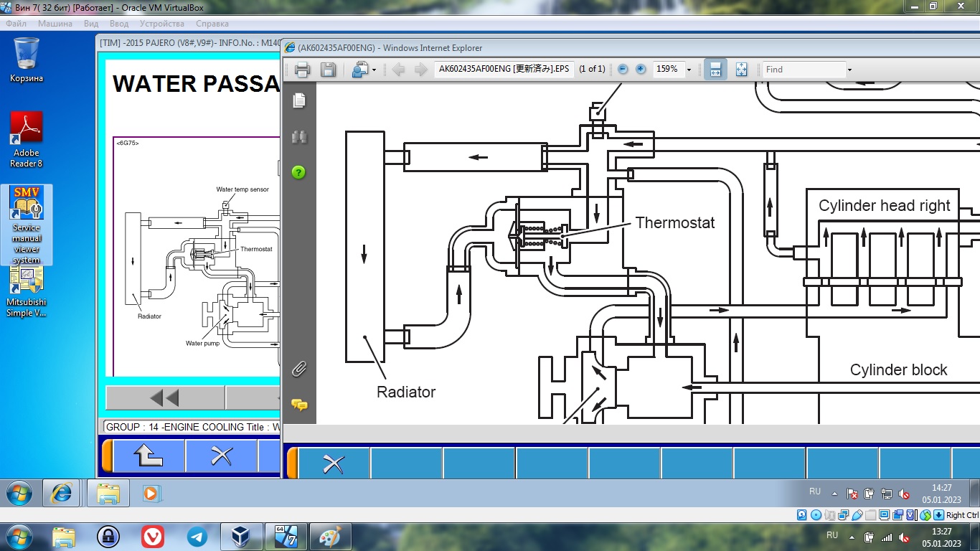Open the Attachments paperclip panel
The width and height of the screenshot is (980, 551).
click(299, 369)
